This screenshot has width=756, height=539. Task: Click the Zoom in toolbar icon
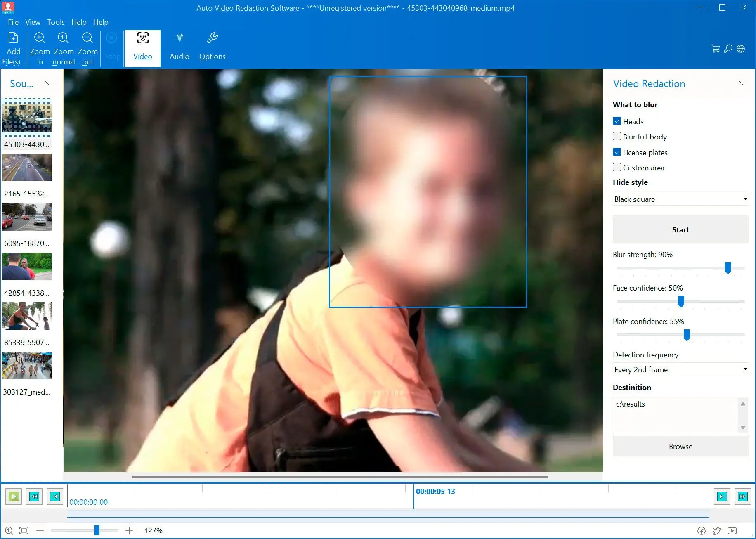[40, 38]
